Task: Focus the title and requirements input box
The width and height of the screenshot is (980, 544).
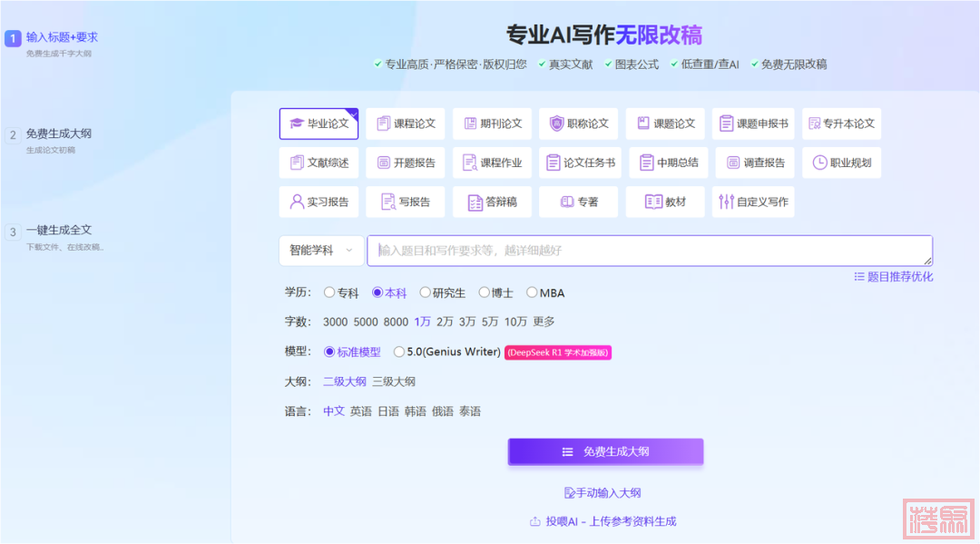Action: pos(649,251)
